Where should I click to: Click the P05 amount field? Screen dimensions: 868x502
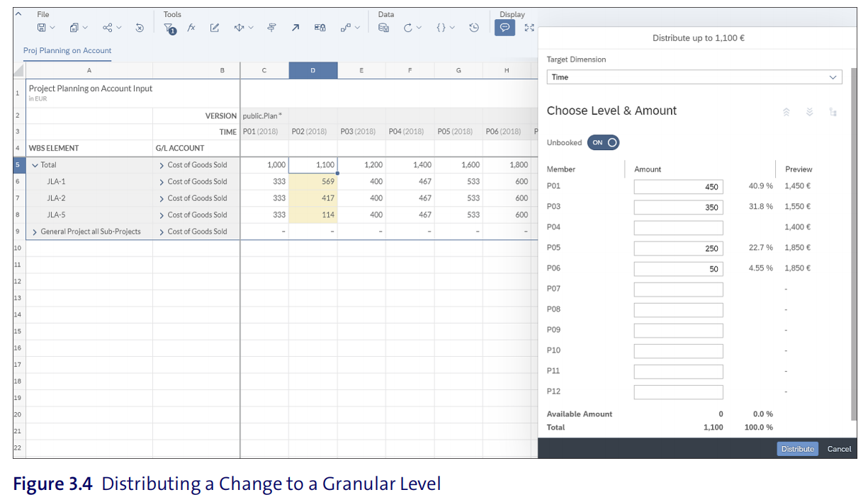click(x=678, y=249)
